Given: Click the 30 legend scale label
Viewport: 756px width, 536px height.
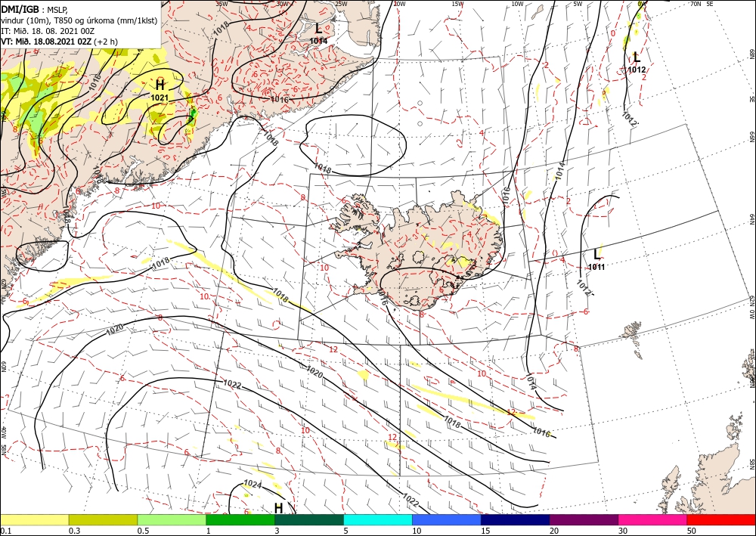Looking at the screenshot, I should tap(623, 531).
